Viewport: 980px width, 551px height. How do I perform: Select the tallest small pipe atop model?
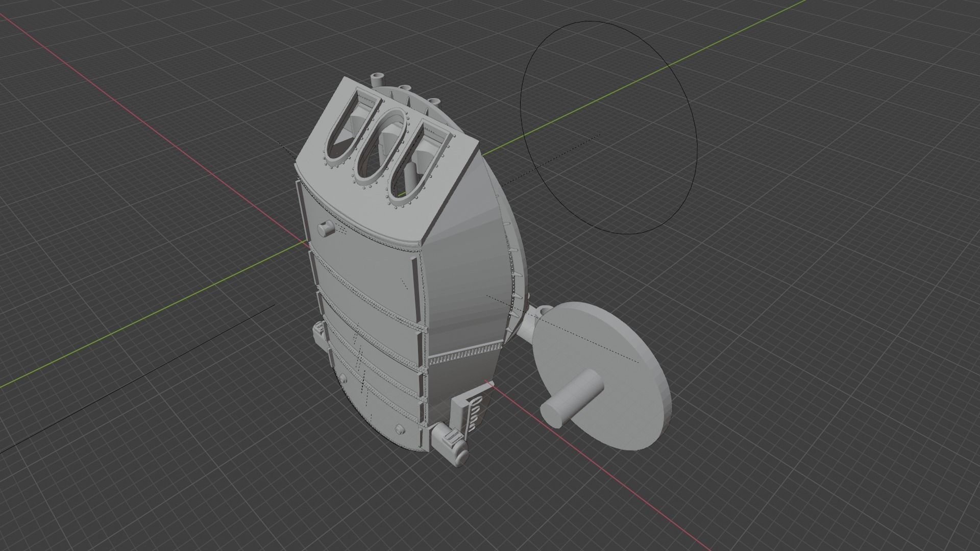coord(377,80)
